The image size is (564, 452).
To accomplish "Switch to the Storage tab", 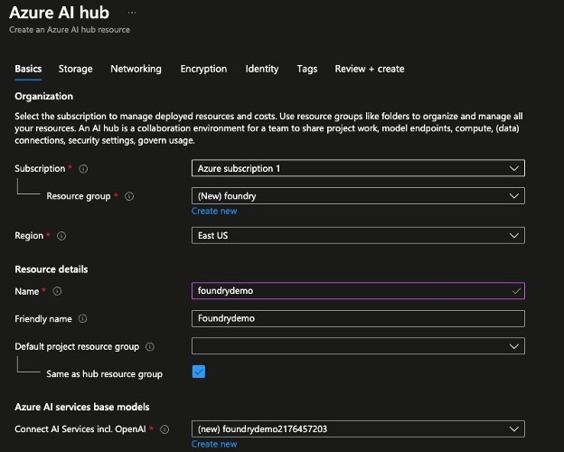I will coord(76,69).
